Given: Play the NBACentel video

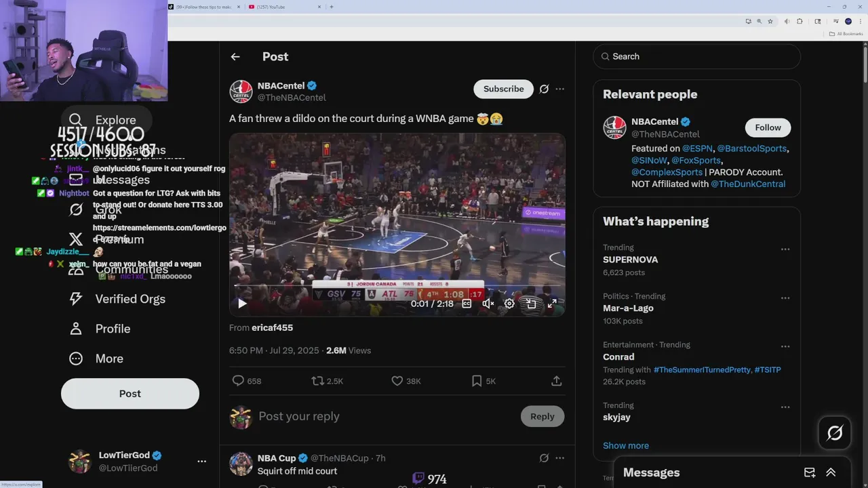Looking at the screenshot, I should (242, 304).
